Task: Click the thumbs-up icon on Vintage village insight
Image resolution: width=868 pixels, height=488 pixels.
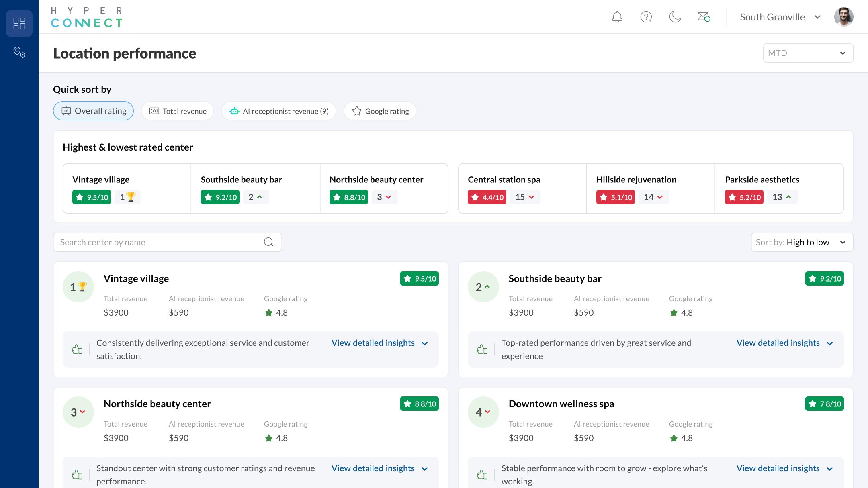Action: click(78, 349)
